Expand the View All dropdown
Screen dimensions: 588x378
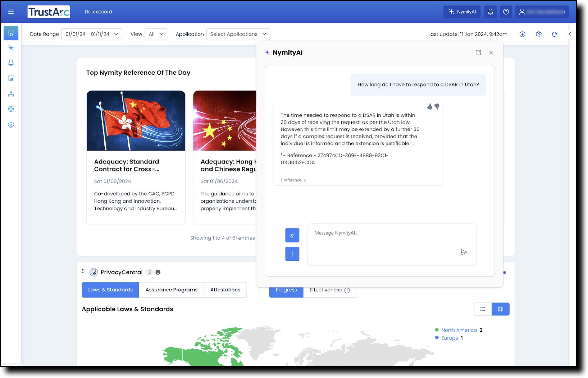point(156,34)
